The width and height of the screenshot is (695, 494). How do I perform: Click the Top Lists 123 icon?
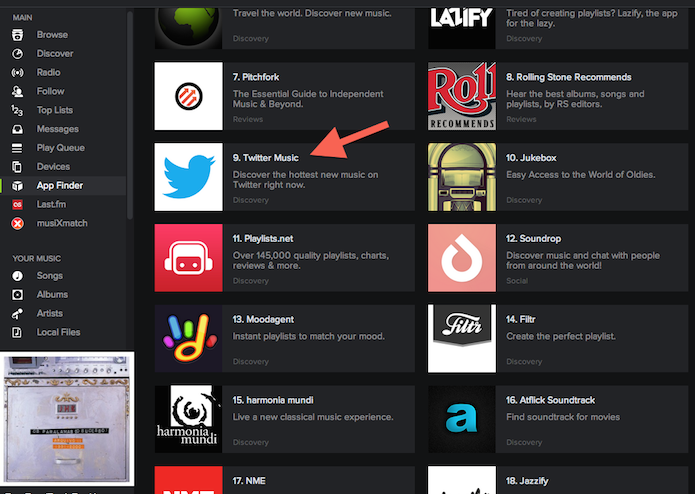(x=17, y=110)
